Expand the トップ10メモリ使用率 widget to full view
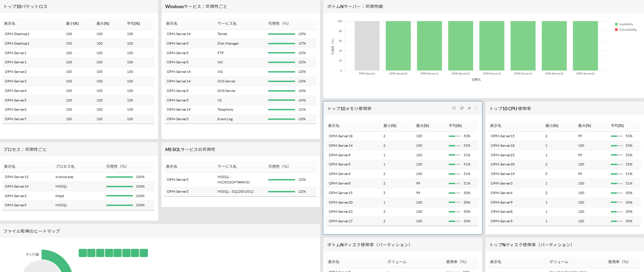Screen dimensions: 644x272 point(469,108)
